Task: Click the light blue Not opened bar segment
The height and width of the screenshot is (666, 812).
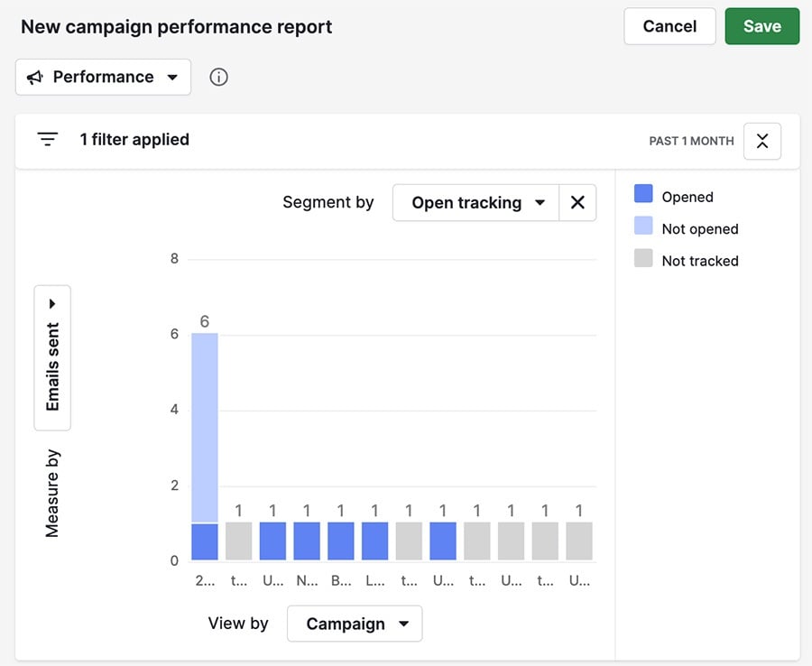Action: pyautogui.click(x=205, y=427)
